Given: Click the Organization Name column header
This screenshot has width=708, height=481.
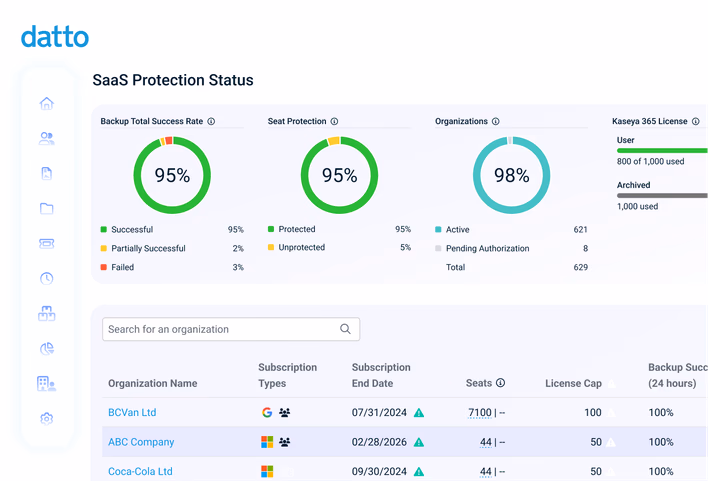Looking at the screenshot, I should [x=153, y=383].
